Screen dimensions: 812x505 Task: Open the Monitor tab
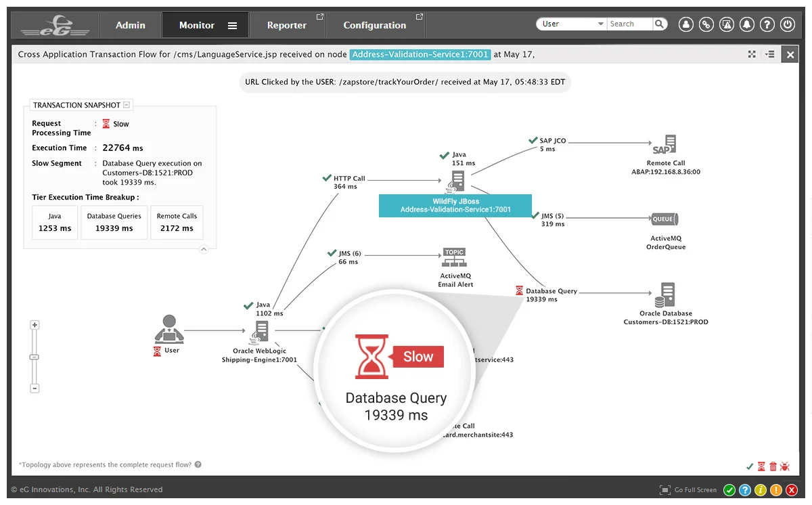pos(196,25)
